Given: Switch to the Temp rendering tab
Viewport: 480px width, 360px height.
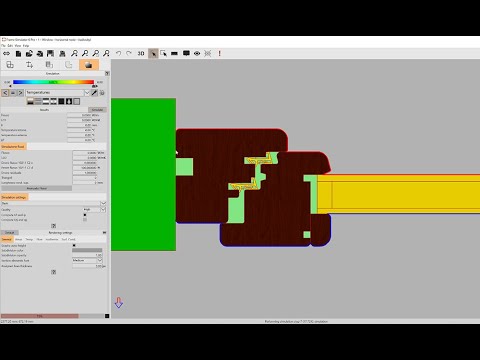Looking at the screenshot, I should [x=29, y=239].
